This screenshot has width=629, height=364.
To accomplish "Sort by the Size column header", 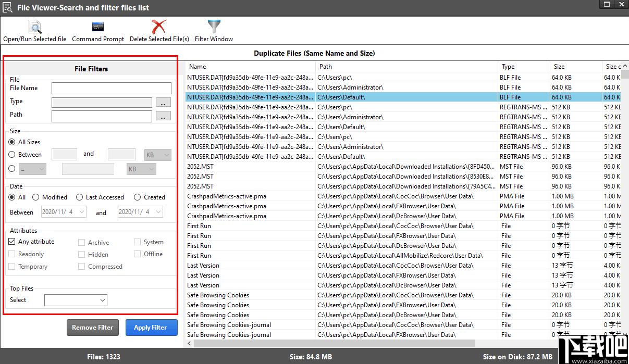I will tap(576, 67).
